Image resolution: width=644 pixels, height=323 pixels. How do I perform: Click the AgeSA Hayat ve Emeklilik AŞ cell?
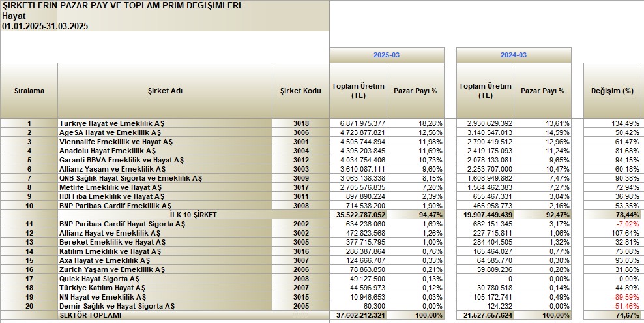[x=165, y=132]
